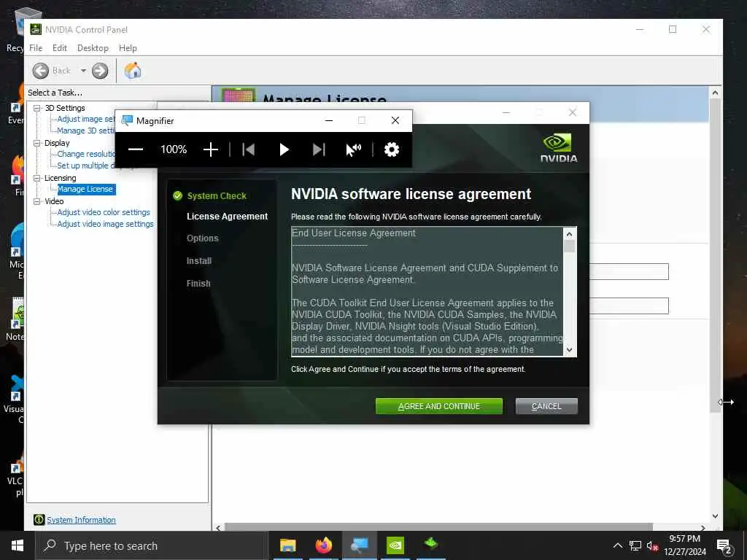Click the license text scroll up arrow
The height and width of the screenshot is (560, 747).
pyautogui.click(x=569, y=234)
